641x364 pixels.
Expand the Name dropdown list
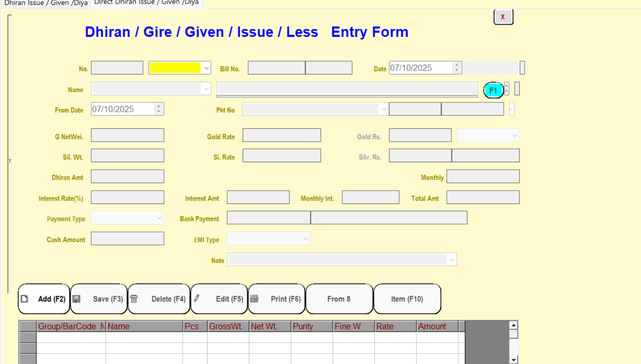[206, 89]
